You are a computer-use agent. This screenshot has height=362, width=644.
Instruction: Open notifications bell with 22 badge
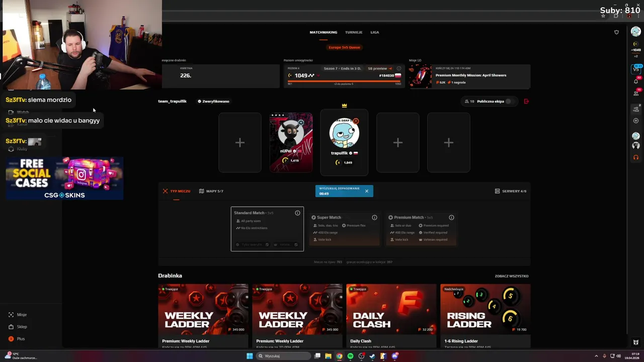coord(636,81)
